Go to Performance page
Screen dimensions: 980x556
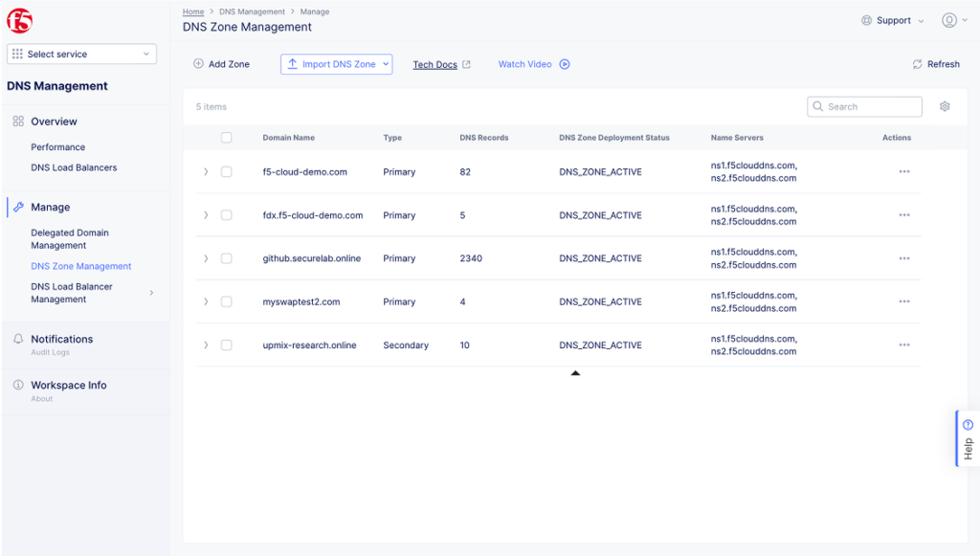tap(58, 146)
